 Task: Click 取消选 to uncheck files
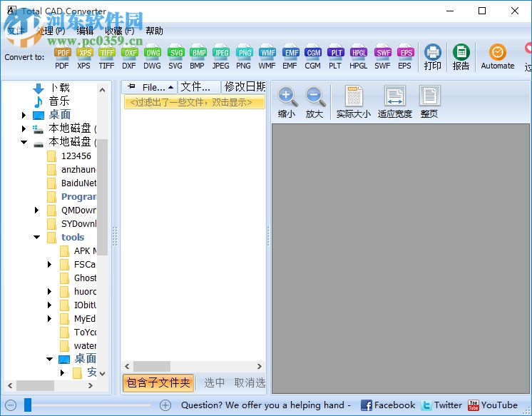pos(250,383)
